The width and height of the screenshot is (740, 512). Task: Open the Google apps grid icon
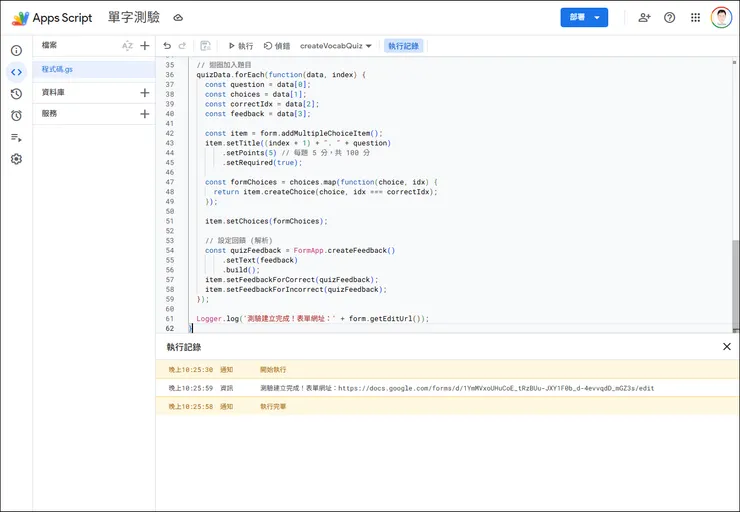click(695, 18)
